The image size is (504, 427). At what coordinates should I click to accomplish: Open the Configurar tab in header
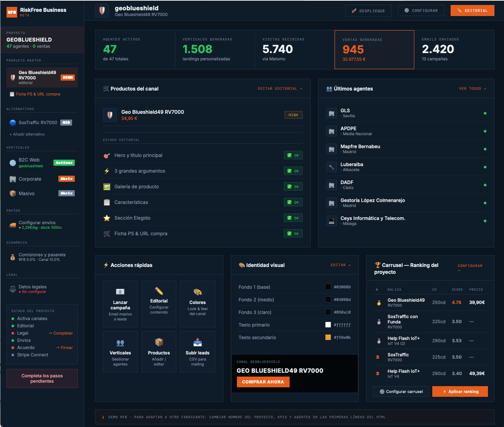421,10
